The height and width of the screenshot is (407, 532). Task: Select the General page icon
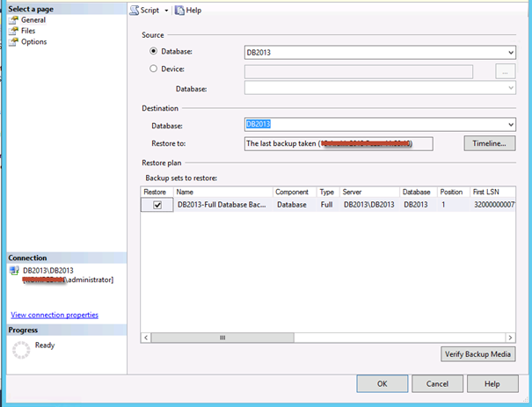pyautogui.click(x=13, y=19)
